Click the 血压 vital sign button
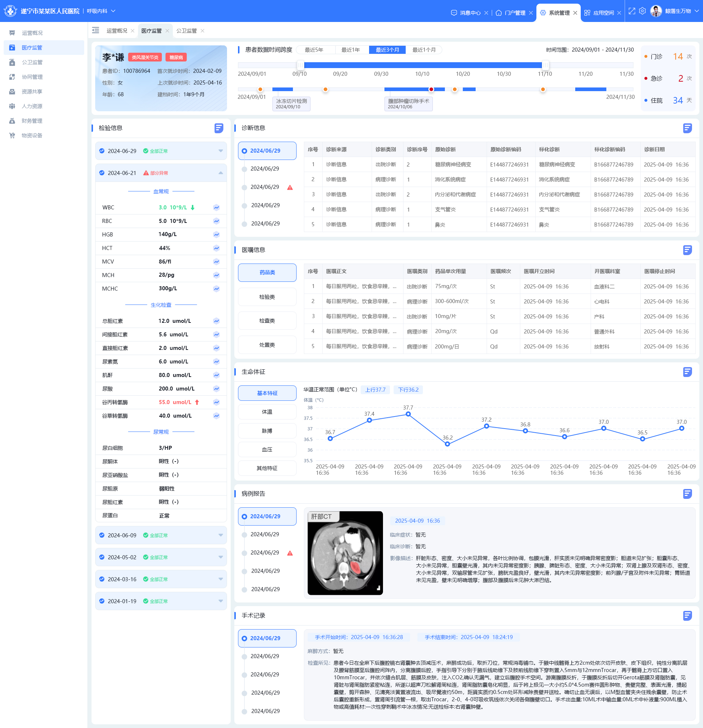This screenshot has height=728, width=703. (267, 449)
